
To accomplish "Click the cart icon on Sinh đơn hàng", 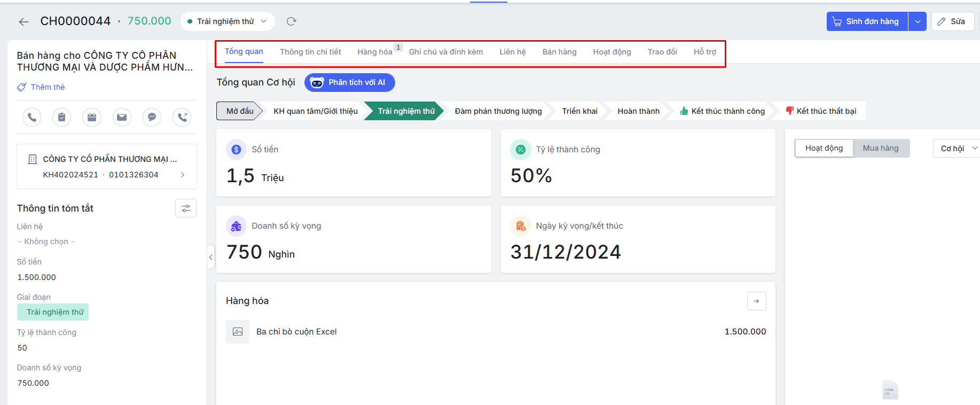I will tap(837, 21).
